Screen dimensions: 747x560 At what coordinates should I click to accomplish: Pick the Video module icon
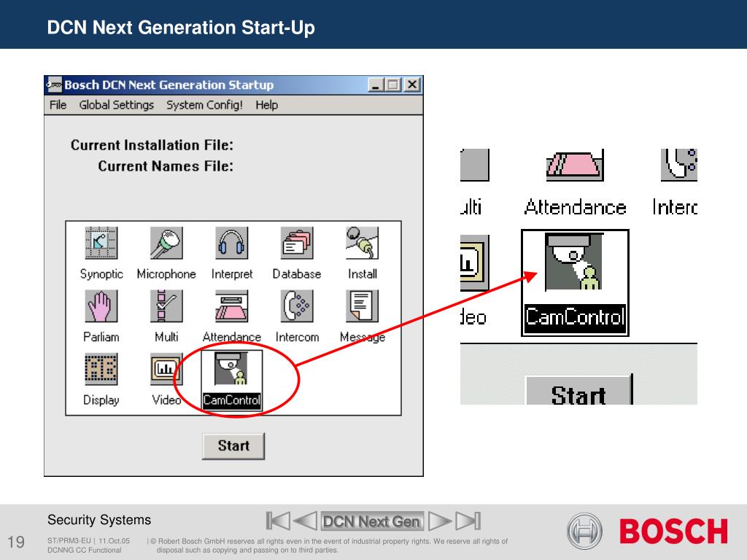coord(166,369)
